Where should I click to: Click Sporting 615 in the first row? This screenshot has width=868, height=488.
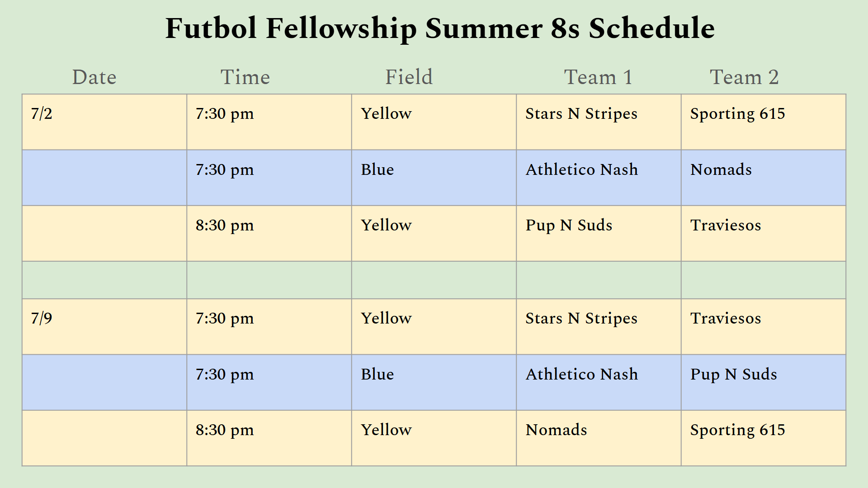tap(737, 114)
